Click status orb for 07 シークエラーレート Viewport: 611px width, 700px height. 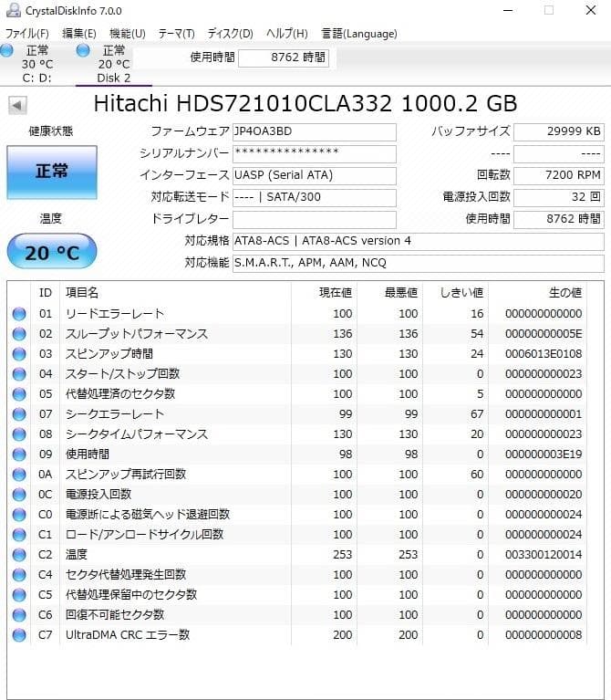point(19,414)
